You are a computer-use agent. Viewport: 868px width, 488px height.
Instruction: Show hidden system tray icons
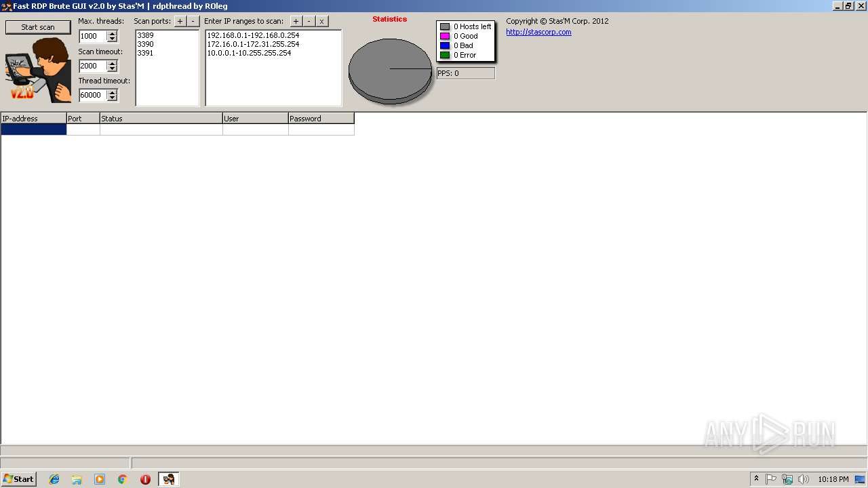coord(756,479)
